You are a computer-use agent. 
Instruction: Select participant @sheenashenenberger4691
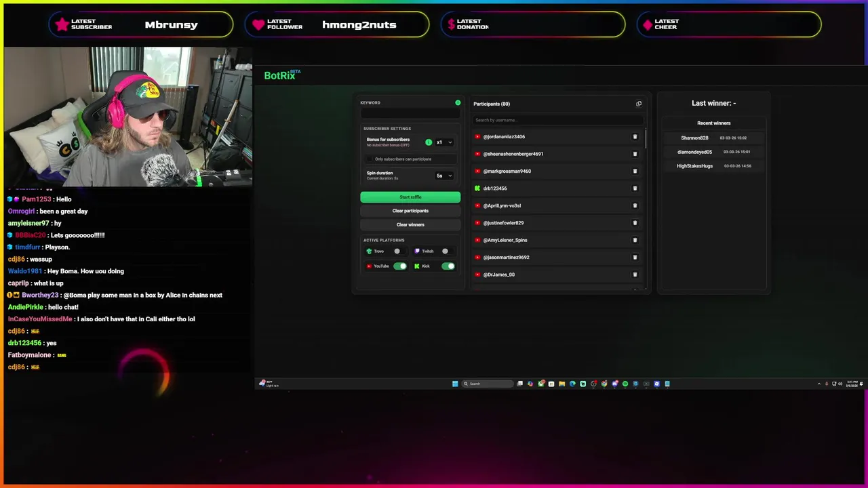tap(513, 154)
